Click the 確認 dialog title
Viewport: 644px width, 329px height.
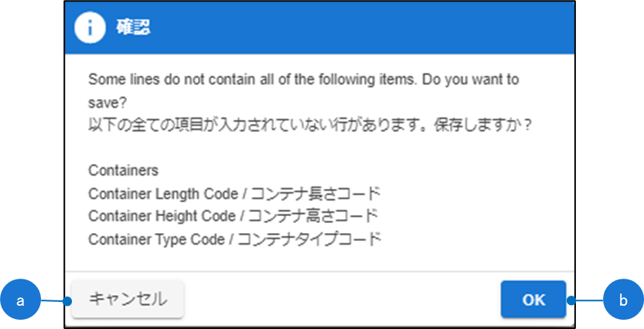133,29
